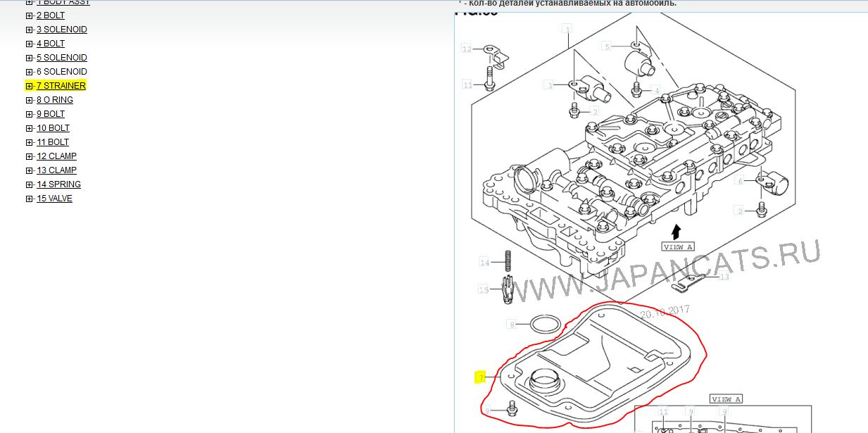The width and height of the screenshot is (868, 433).
Task: Select the 10 BOLT link
Action: 53,128
